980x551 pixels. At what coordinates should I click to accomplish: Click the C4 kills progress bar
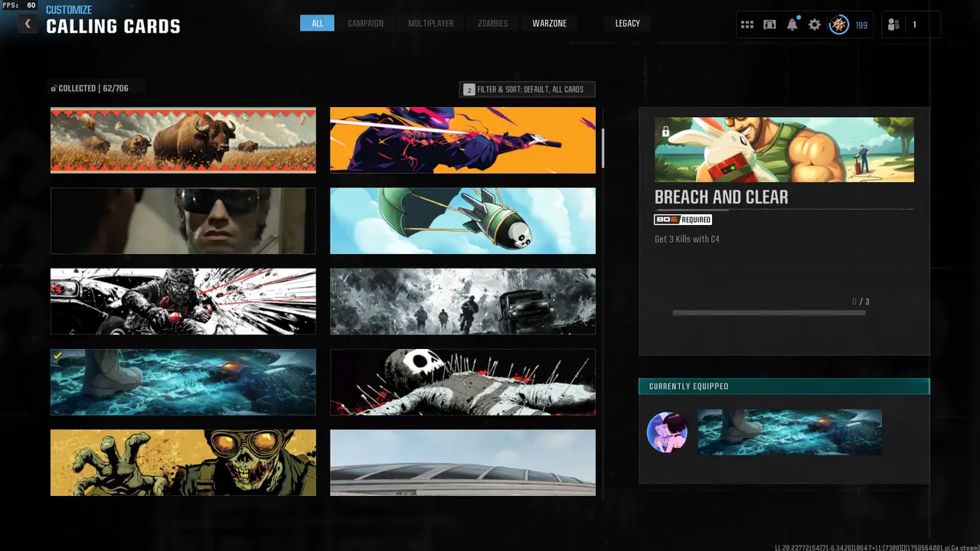tap(769, 312)
